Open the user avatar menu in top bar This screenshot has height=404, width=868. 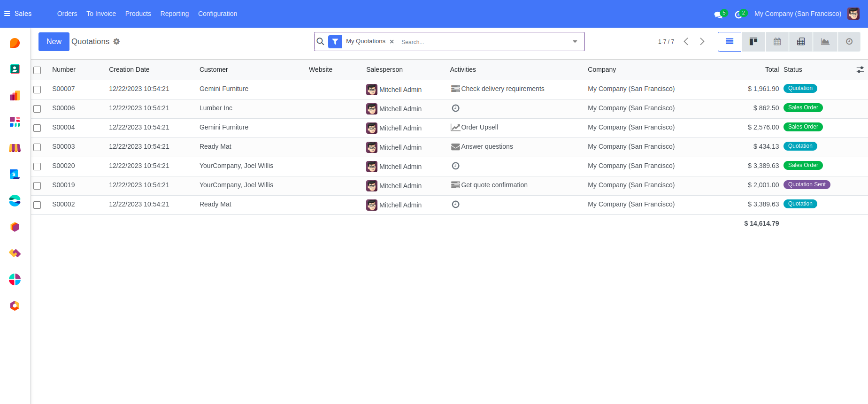[853, 14]
